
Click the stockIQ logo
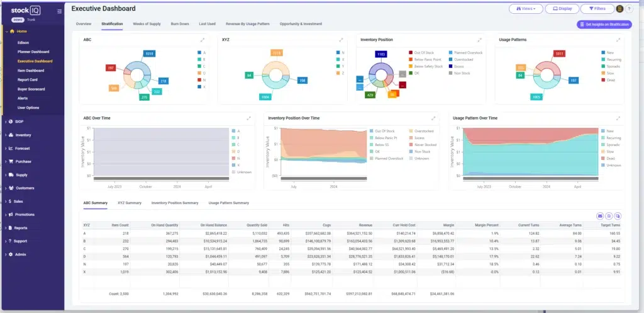pyautogui.click(x=25, y=11)
